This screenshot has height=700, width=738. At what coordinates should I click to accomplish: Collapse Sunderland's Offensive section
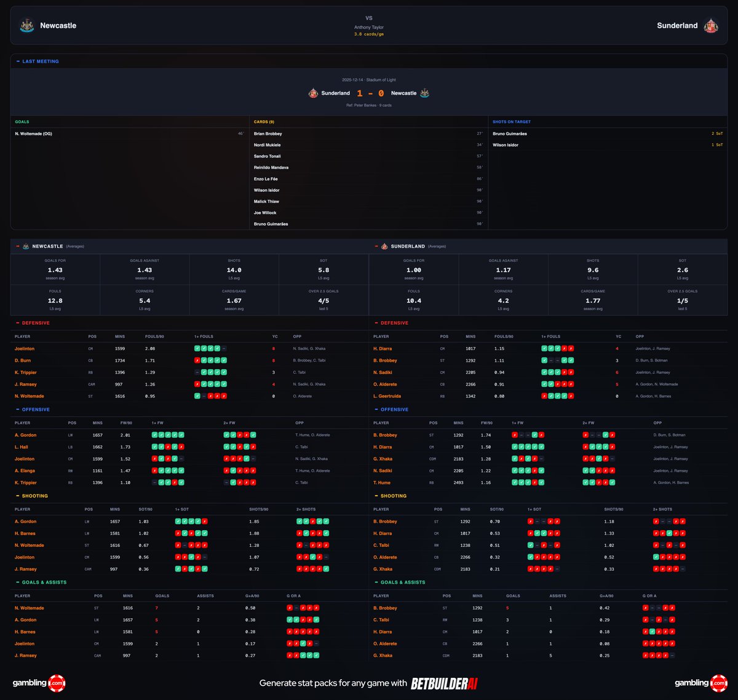pos(376,409)
